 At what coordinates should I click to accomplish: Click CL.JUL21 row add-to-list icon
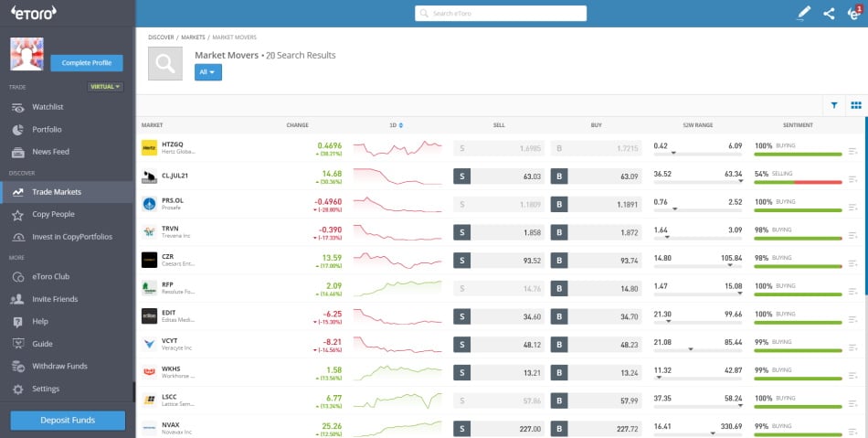852,179
